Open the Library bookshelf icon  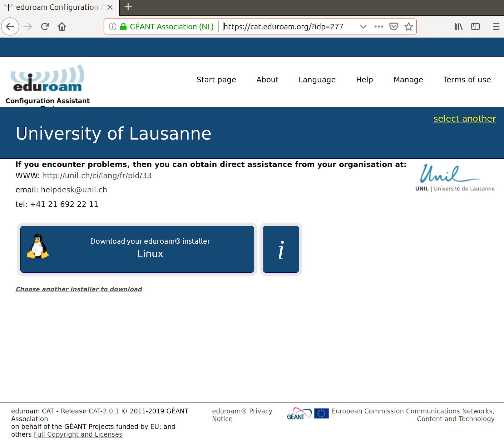(458, 27)
